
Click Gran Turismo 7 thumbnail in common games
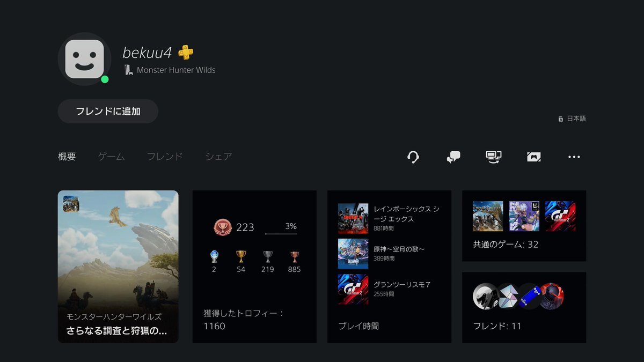(x=560, y=216)
